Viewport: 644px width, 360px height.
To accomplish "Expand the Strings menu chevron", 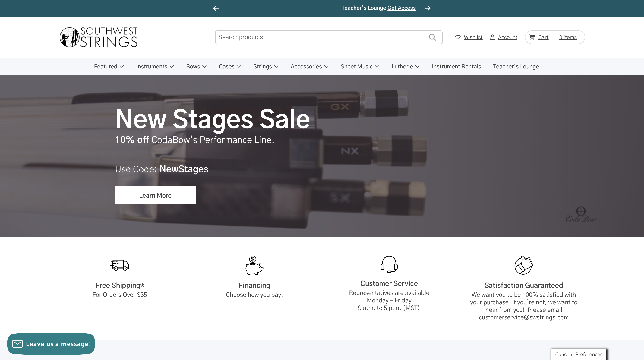I will coord(276,67).
